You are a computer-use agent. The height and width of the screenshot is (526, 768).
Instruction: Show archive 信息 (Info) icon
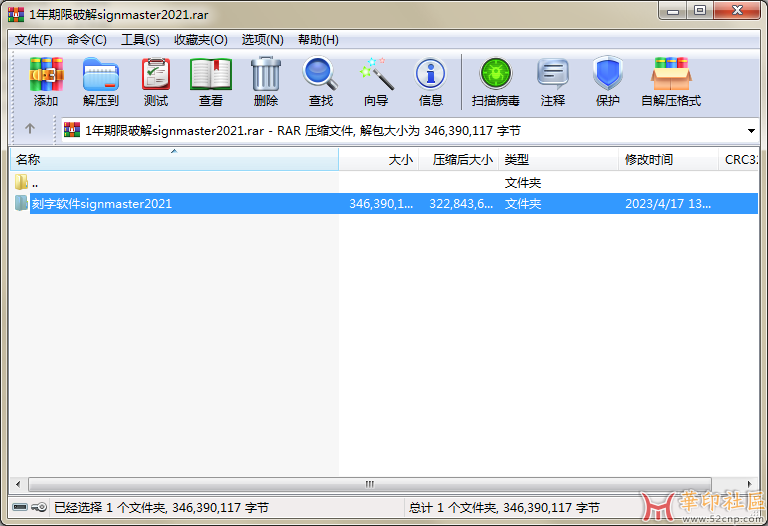pos(431,74)
